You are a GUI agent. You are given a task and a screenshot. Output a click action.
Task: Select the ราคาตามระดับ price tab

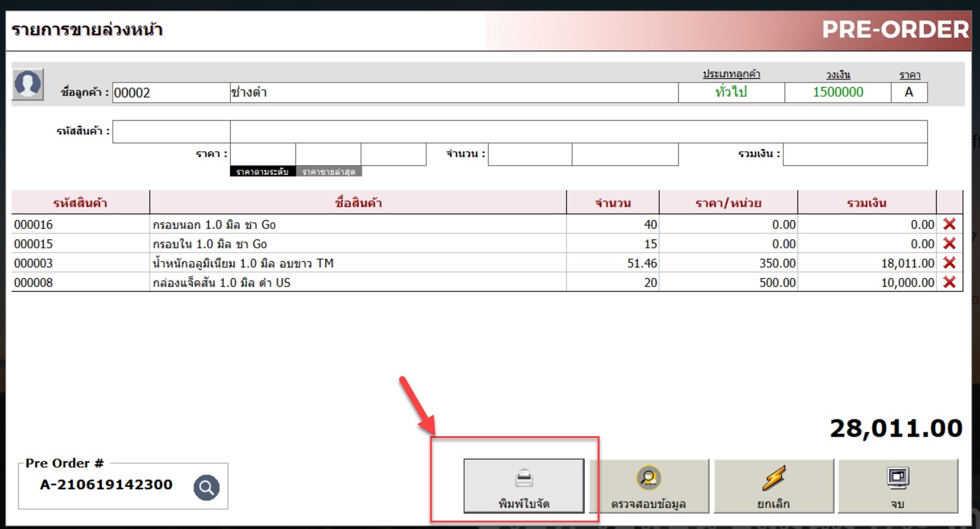pos(262,172)
